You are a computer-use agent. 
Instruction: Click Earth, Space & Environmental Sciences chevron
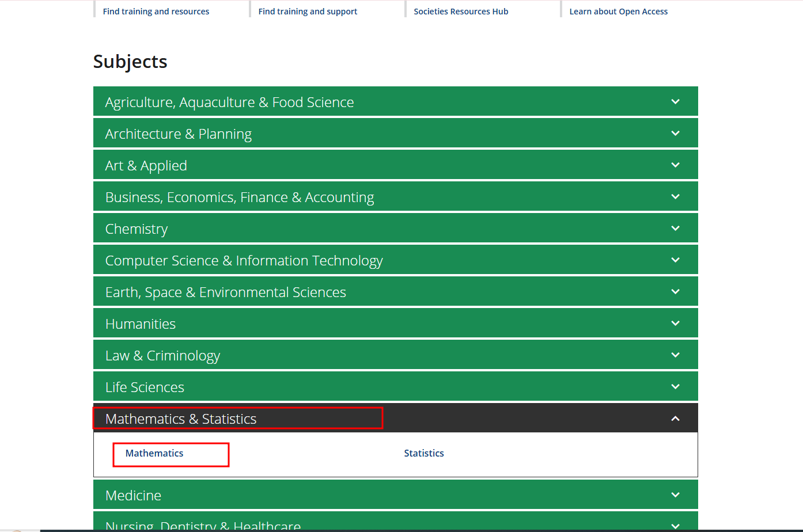point(675,292)
